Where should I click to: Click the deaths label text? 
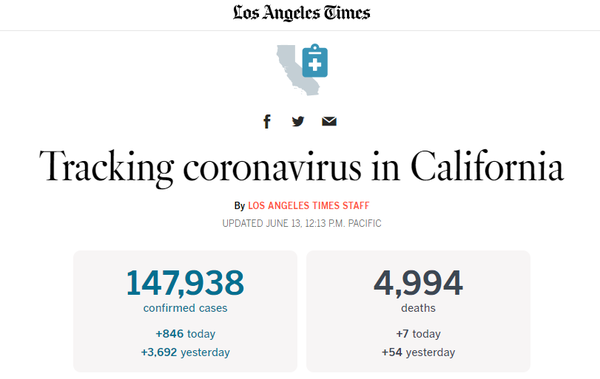pos(418,308)
